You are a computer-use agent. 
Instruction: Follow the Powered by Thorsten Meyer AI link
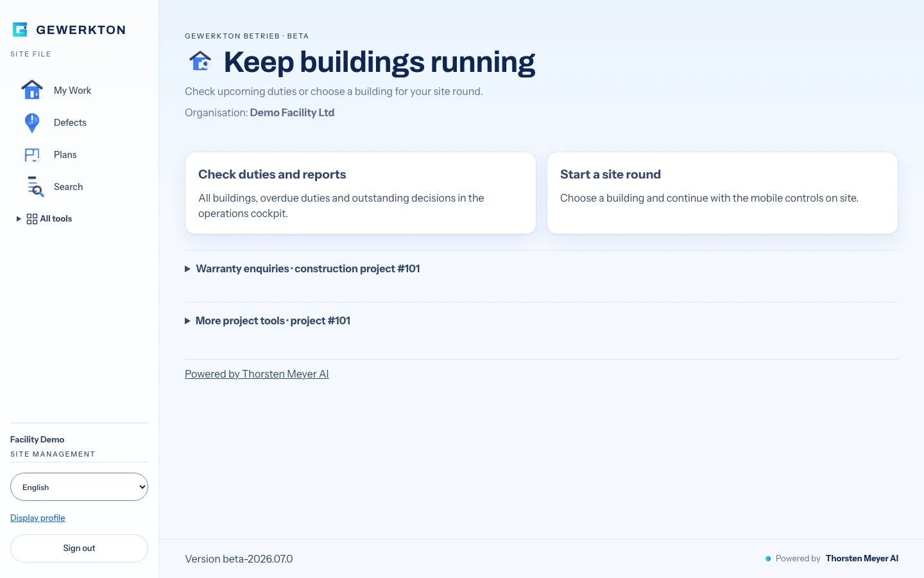(x=257, y=374)
